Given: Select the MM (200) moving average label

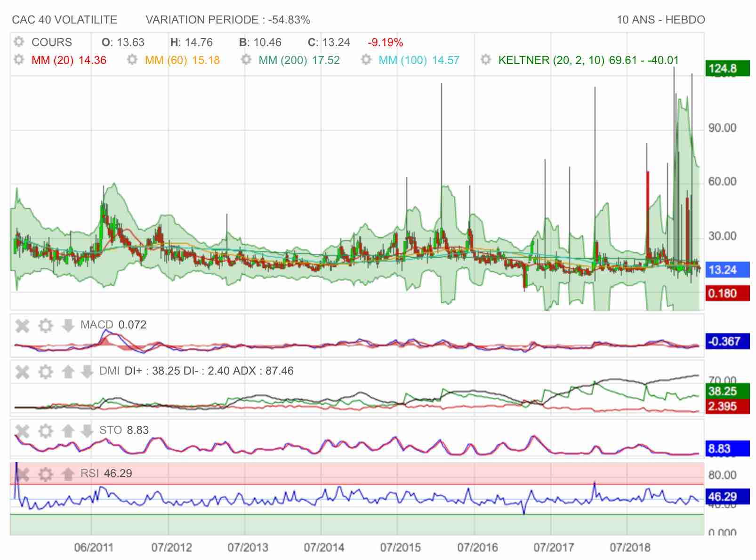Looking at the screenshot, I should click(x=282, y=60).
